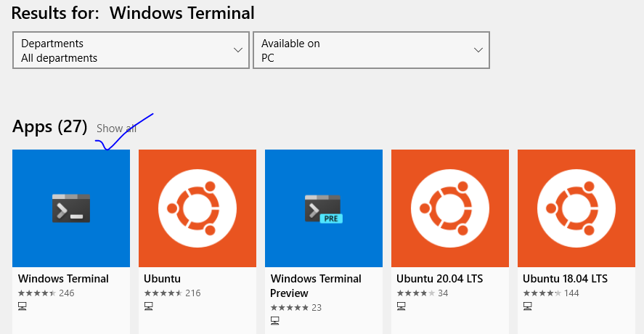644x334 pixels.
Task: Click the Ubuntu 18.04 LTS star rating 144
Action: click(x=551, y=293)
